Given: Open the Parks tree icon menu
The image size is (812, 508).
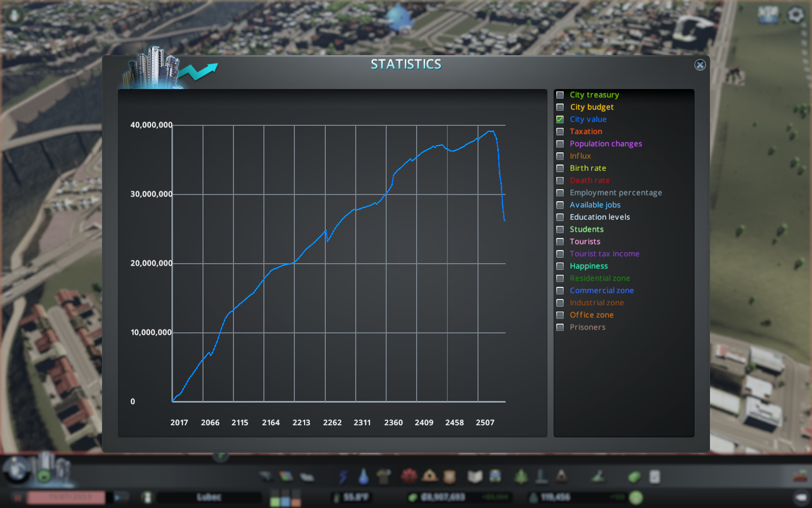Looking at the screenshot, I should [x=521, y=477].
